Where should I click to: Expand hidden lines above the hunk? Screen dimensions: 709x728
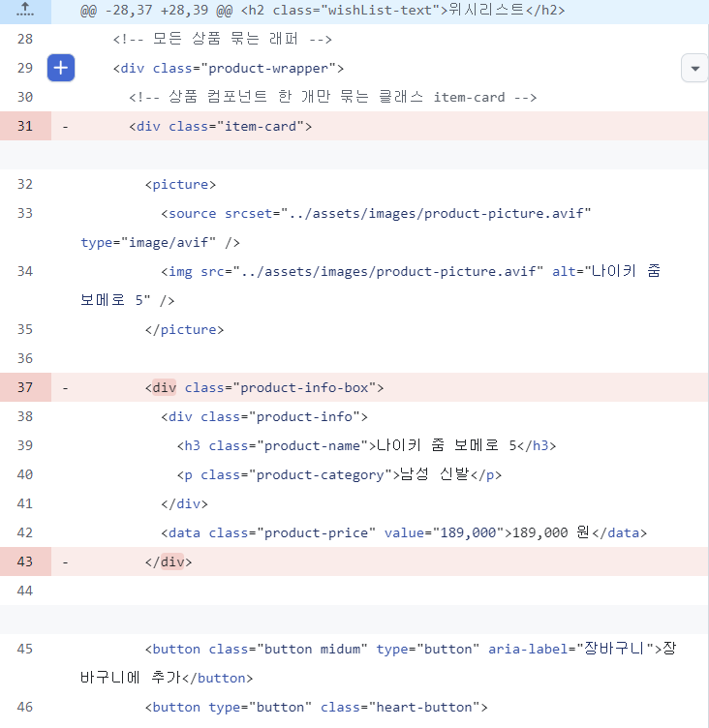[25, 10]
